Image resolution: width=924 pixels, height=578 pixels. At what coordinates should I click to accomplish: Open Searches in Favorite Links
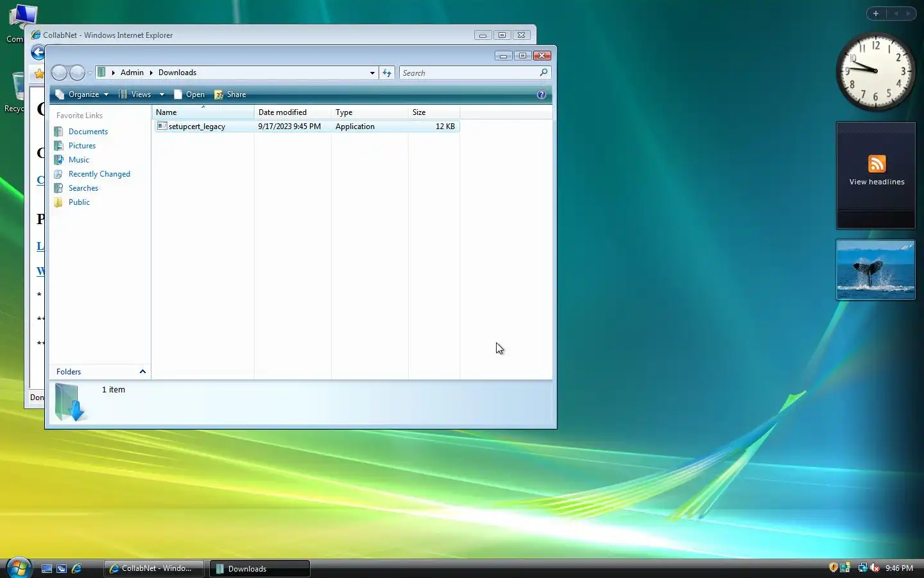(83, 188)
